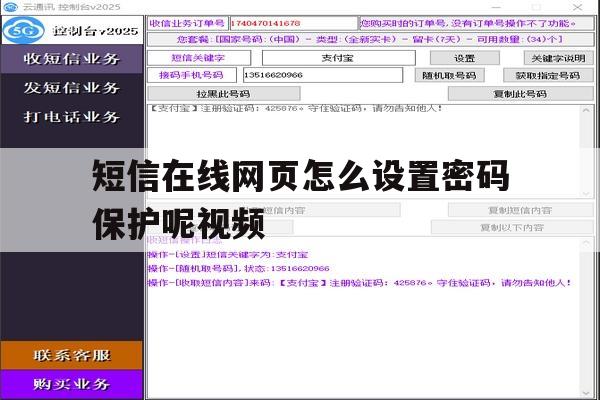Image resolution: width=600 pixels, height=400 pixels.
Task: Click 复制以下内容 button
Action: [x=512, y=227]
